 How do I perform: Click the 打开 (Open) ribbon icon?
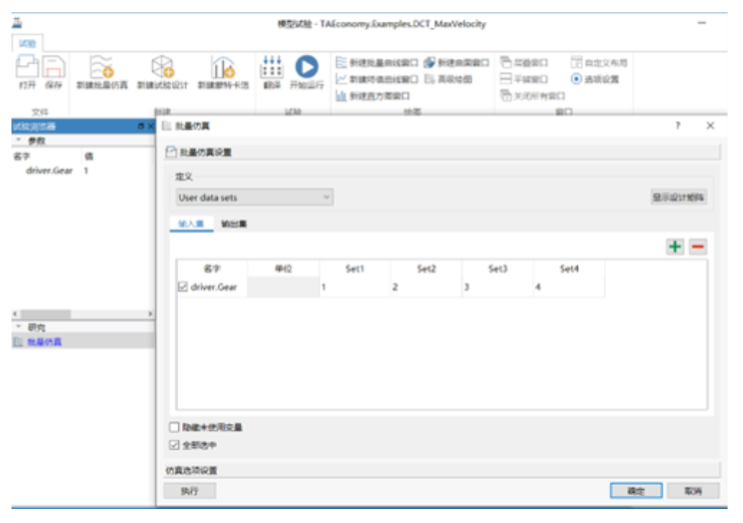27,72
